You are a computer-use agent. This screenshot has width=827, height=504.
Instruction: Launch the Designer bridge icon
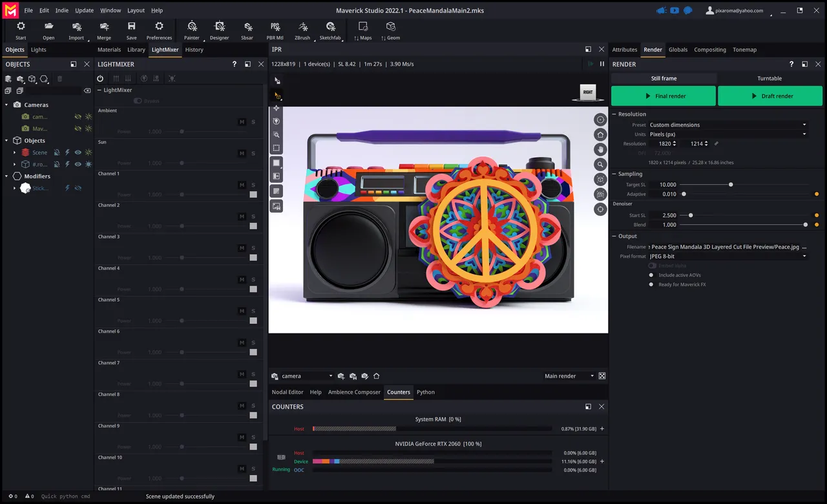[x=220, y=30]
